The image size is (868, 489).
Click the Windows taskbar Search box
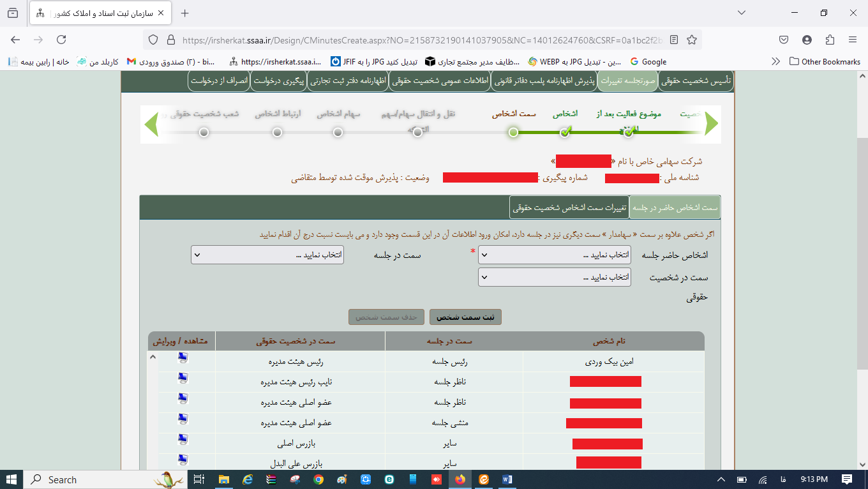coord(106,479)
